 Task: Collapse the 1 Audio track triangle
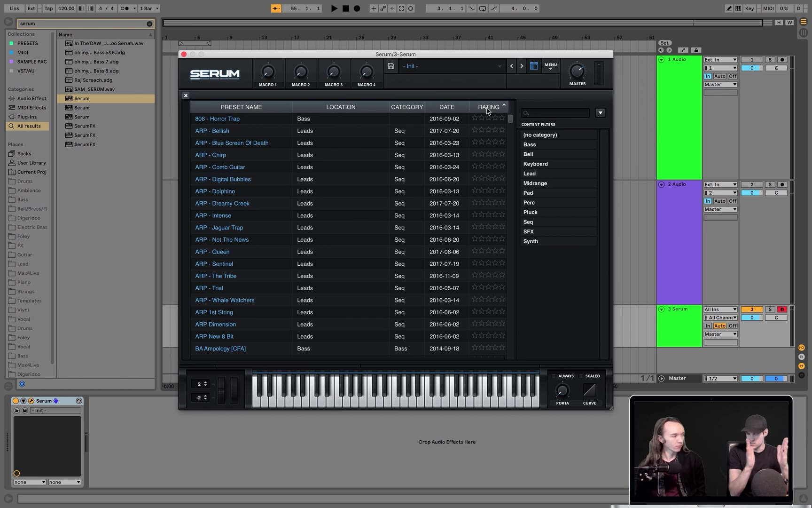662,60
